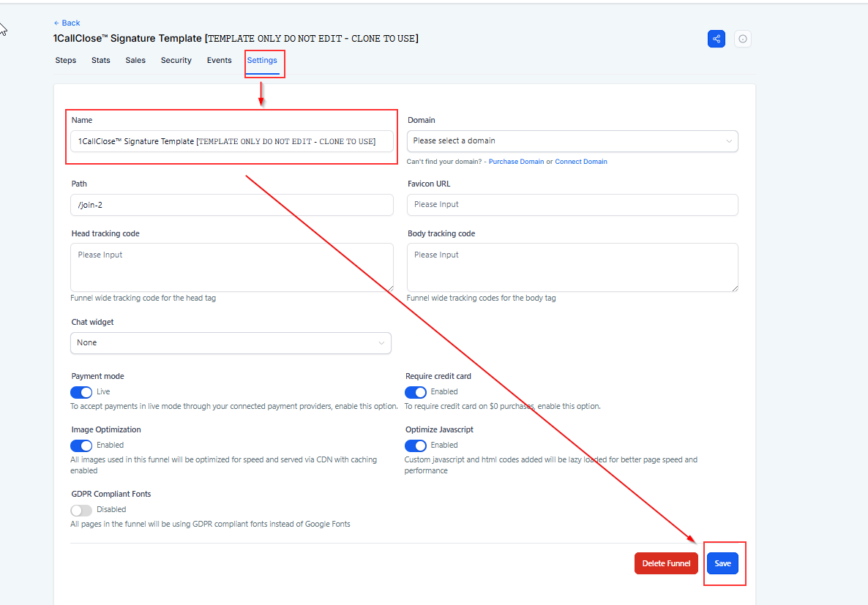Screen dimensions: 868x605
Task: Click the blue share funnel icon
Action: pos(716,39)
